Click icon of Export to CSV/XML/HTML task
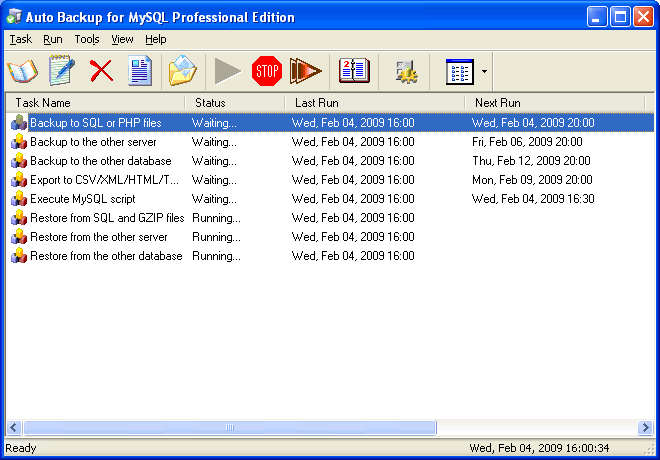Screen dimensions: 660x460 coord(19,180)
